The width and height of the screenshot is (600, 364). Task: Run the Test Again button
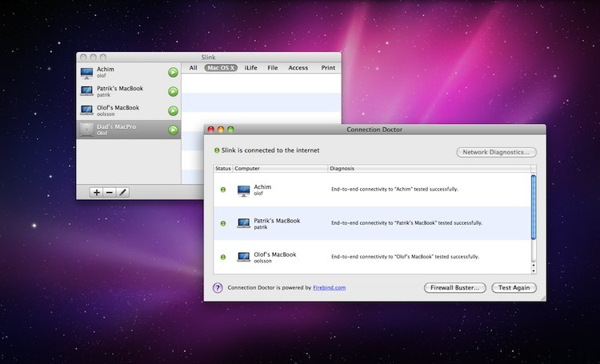(514, 288)
